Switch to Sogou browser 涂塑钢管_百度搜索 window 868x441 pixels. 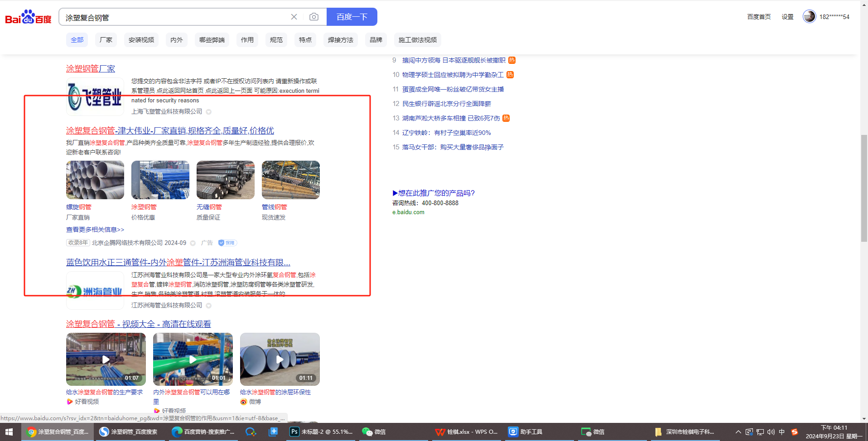130,432
